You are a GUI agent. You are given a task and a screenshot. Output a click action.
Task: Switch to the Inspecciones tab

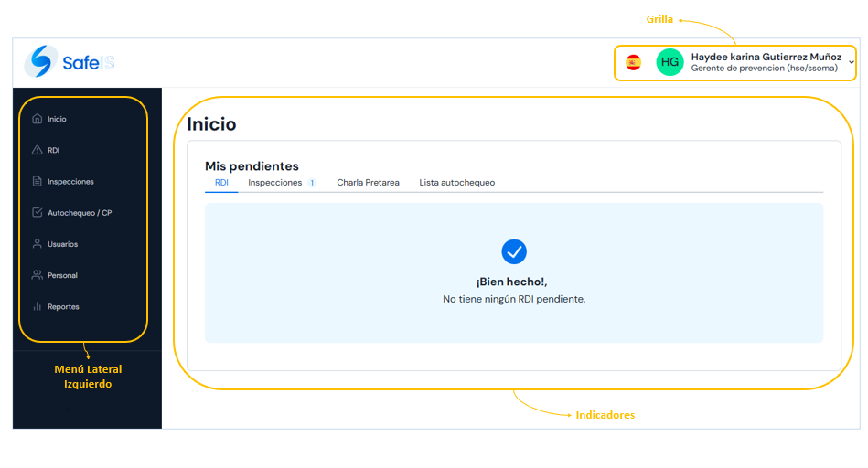pos(275,183)
